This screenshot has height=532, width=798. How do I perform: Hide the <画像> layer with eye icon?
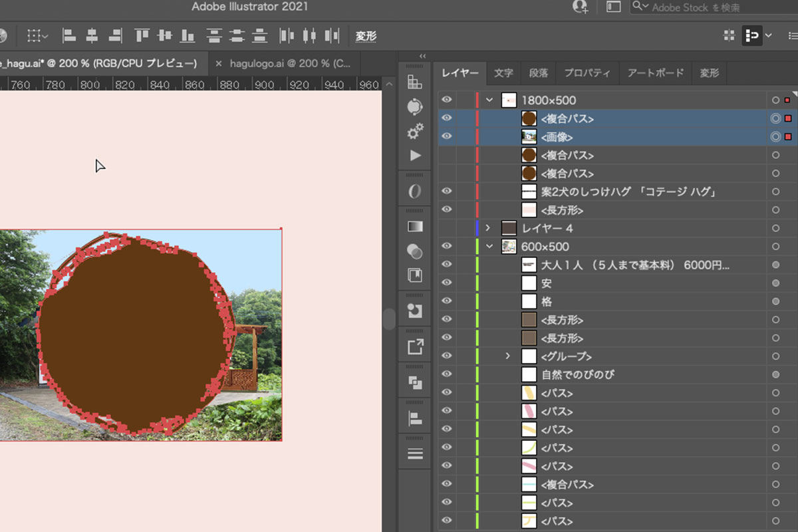447,136
